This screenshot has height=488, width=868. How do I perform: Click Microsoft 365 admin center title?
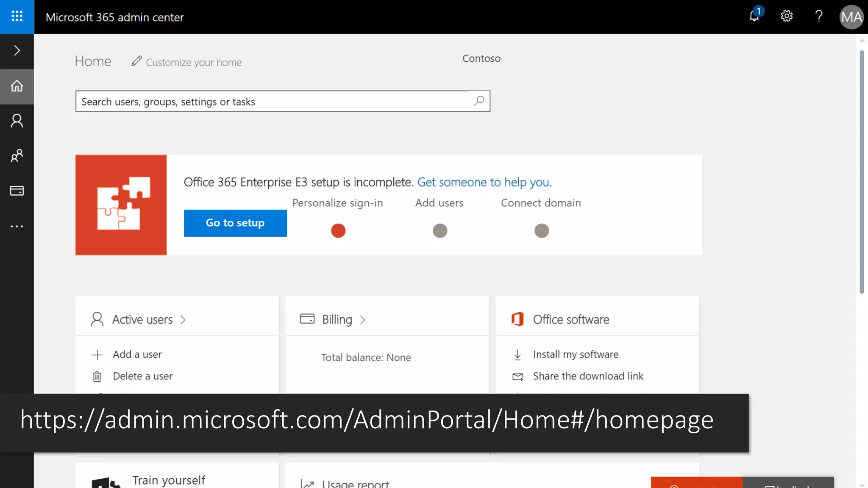(x=115, y=17)
